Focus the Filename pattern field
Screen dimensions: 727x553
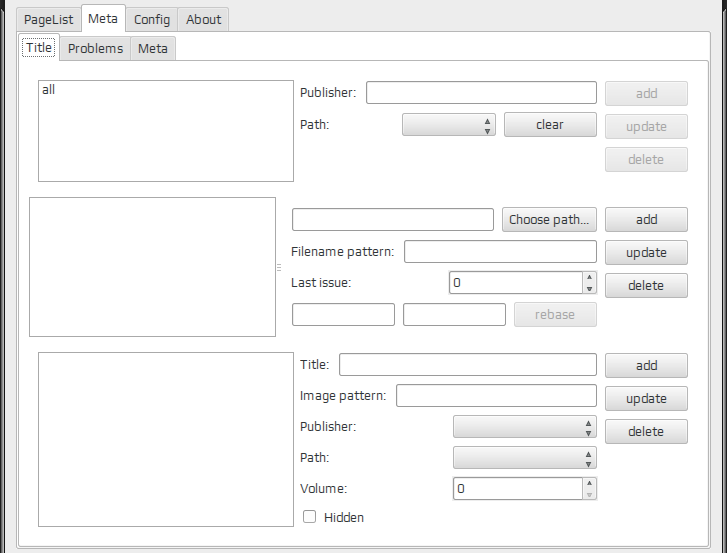pos(500,251)
